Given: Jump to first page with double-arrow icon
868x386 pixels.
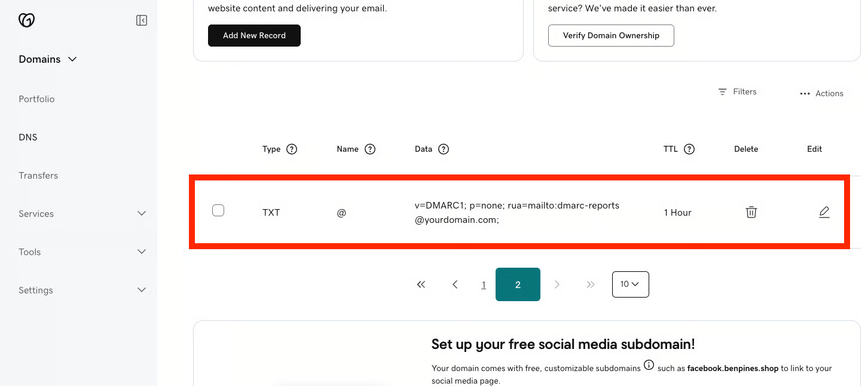Looking at the screenshot, I should click(421, 284).
